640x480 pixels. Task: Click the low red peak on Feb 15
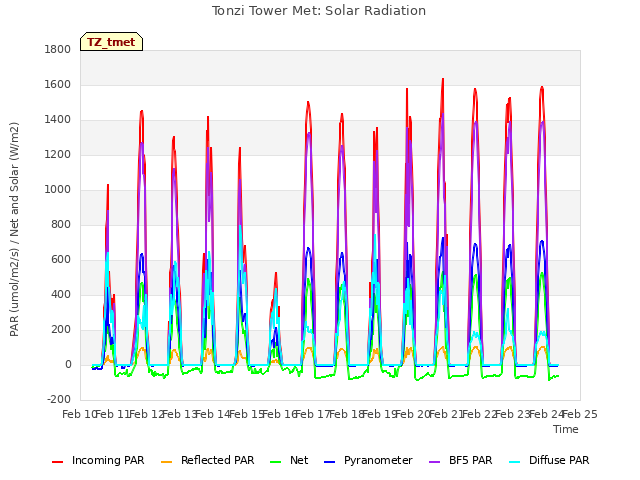(276, 273)
